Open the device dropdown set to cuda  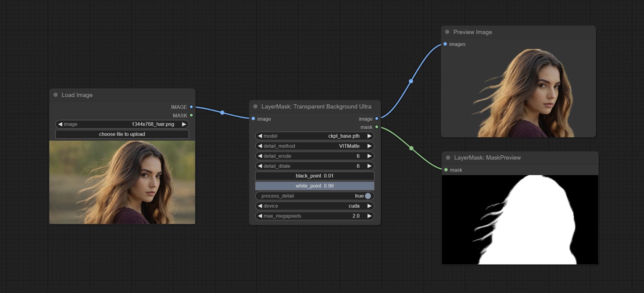315,206
